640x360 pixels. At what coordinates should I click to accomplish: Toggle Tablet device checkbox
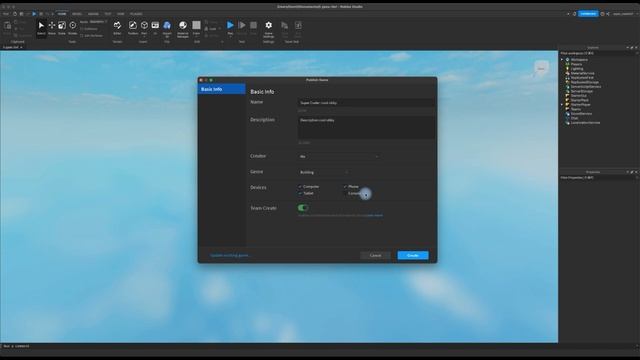[300, 193]
